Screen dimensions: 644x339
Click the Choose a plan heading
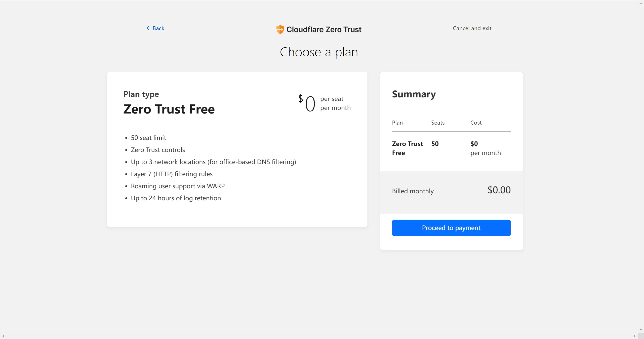[319, 52]
